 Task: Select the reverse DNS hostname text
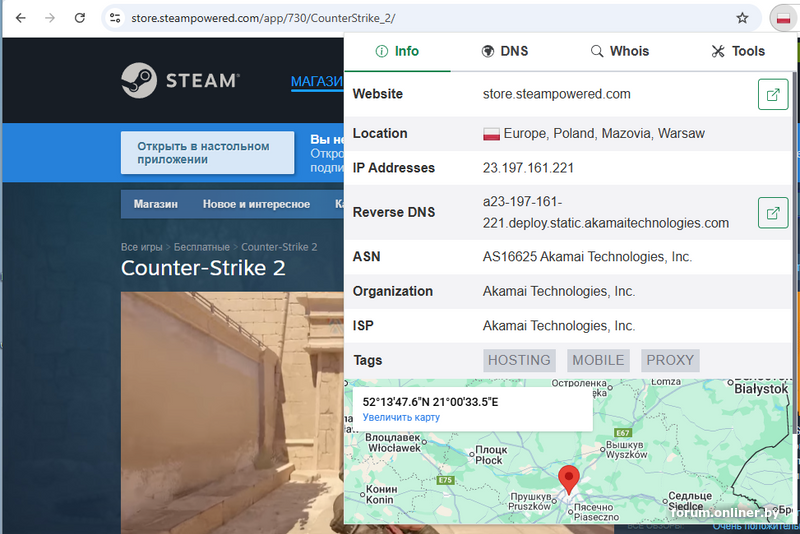coord(606,212)
